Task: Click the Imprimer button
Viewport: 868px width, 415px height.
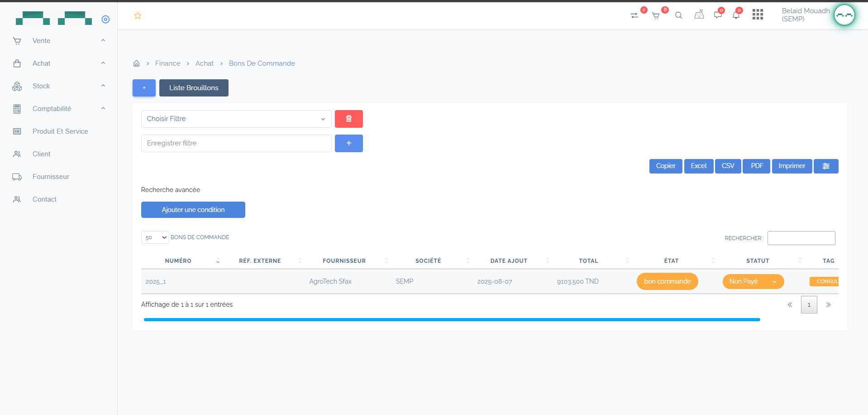Action: click(792, 166)
